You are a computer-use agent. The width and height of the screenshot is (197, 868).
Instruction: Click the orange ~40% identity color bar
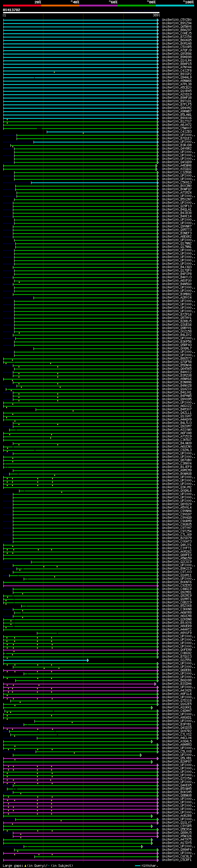(60, 6)
